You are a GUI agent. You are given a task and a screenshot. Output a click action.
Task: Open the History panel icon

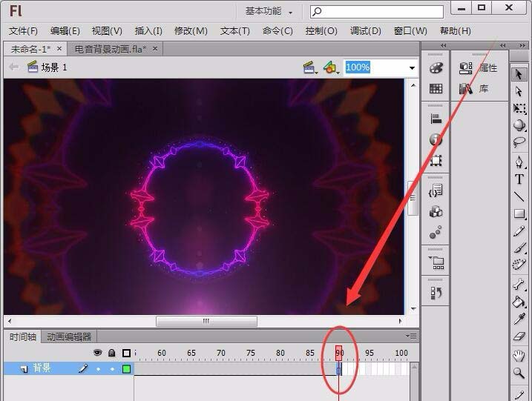pos(436,294)
